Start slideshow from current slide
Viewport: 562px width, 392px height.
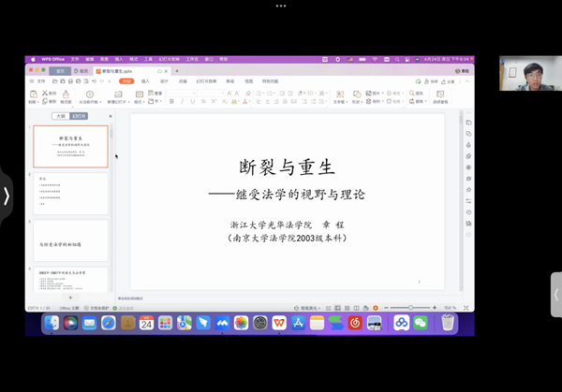91,94
